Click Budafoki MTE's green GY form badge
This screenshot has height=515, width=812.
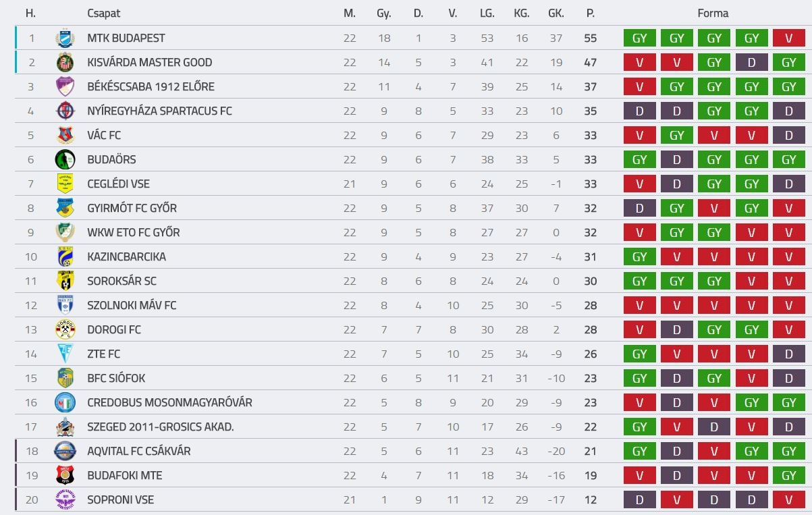(788, 476)
